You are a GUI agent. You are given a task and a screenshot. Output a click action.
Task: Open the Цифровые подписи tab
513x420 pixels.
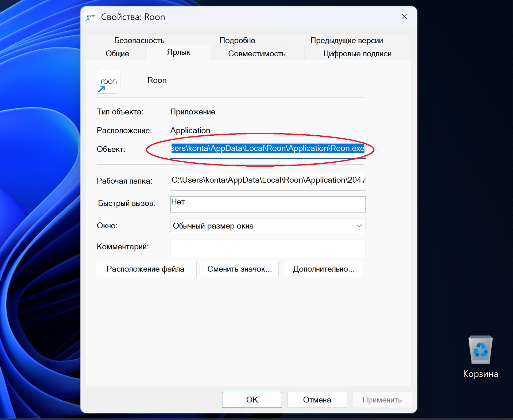coord(357,53)
